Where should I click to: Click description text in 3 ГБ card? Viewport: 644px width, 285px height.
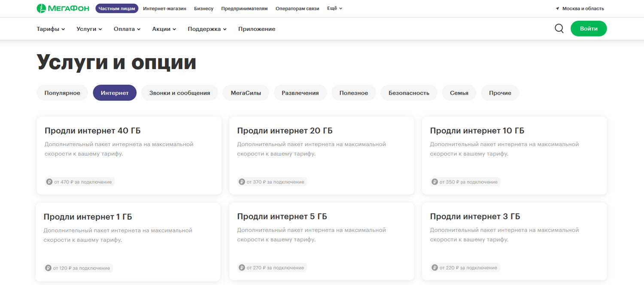[504, 235]
